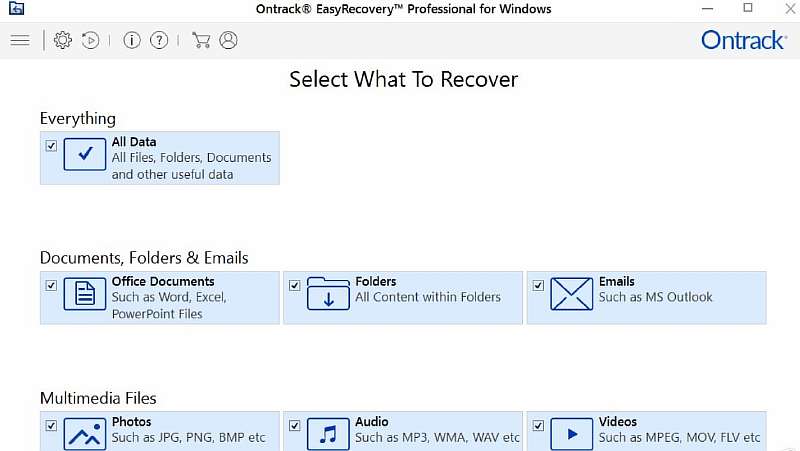This screenshot has height=451, width=800.
Task: Click the Office Documents page icon
Action: [x=85, y=294]
